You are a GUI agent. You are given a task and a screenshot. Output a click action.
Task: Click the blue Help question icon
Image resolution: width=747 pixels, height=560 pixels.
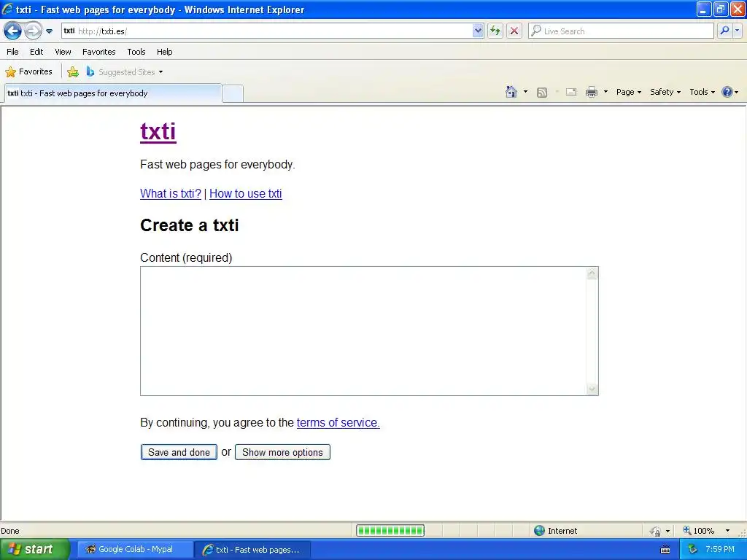pyautogui.click(x=727, y=92)
